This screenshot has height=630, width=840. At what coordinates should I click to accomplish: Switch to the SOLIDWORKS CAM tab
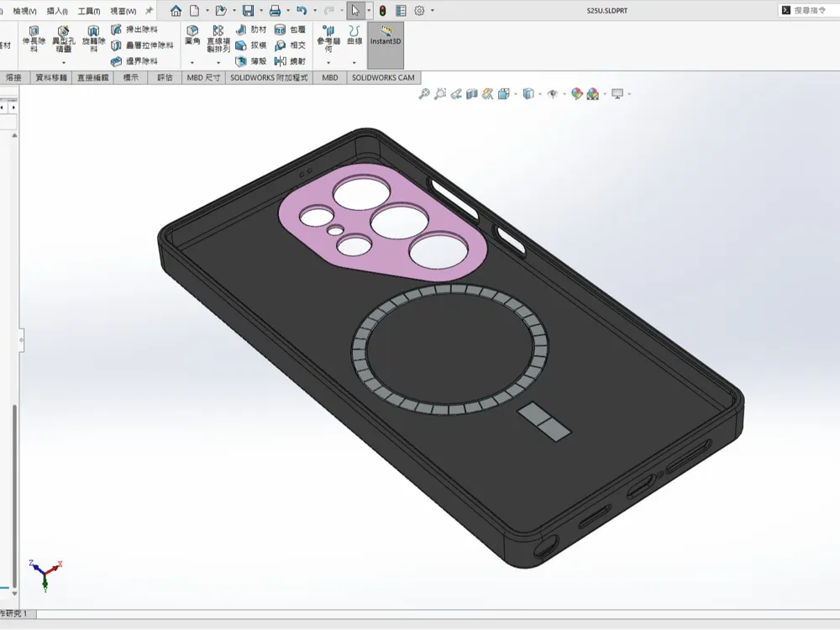[x=383, y=77]
